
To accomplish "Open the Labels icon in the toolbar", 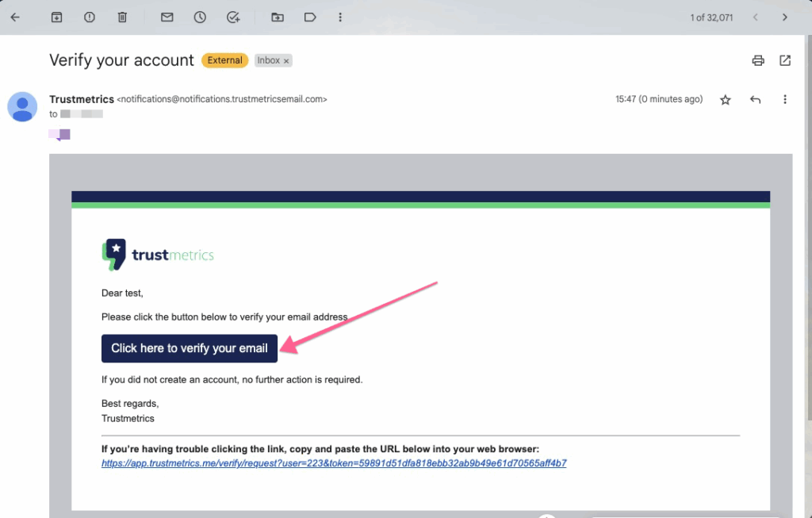I will (310, 17).
